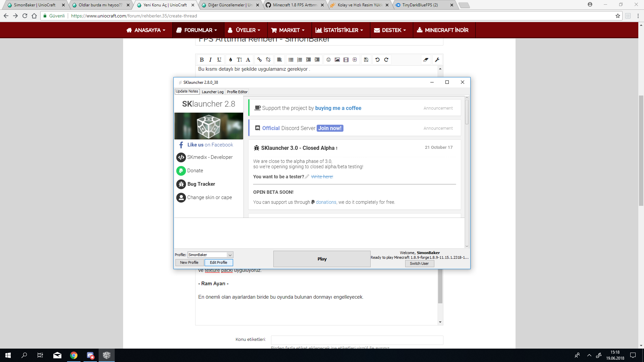This screenshot has height=362, width=644.
Task: Click the Play button in SKlauncher
Action: pyautogui.click(x=322, y=259)
